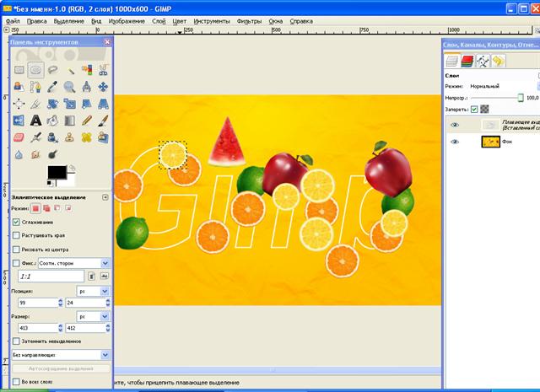Select the Align tool
This screenshot has width=540, height=392.
(x=19, y=104)
